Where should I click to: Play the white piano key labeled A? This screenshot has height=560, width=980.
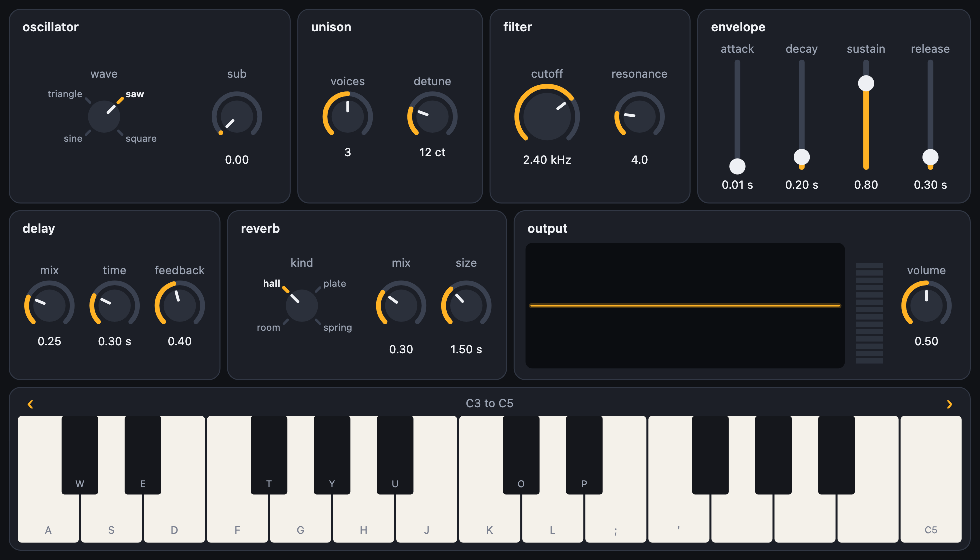(x=48, y=517)
